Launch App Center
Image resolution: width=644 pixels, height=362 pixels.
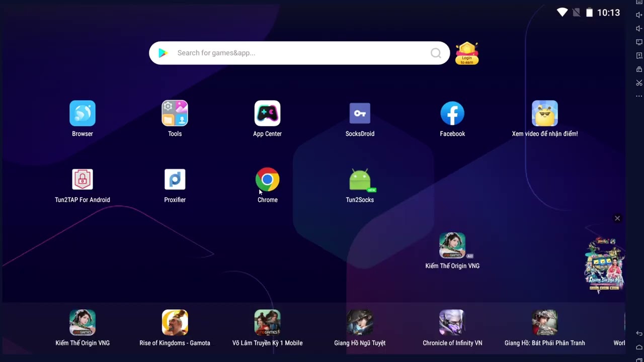[x=267, y=113]
